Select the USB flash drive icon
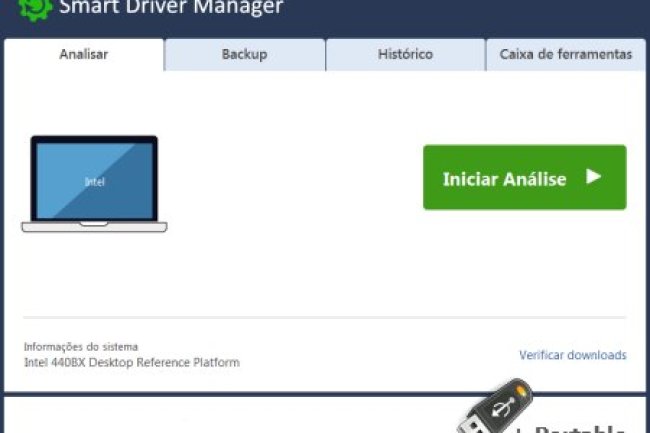This screenshot has height=433, width=650. pos(493,408)
